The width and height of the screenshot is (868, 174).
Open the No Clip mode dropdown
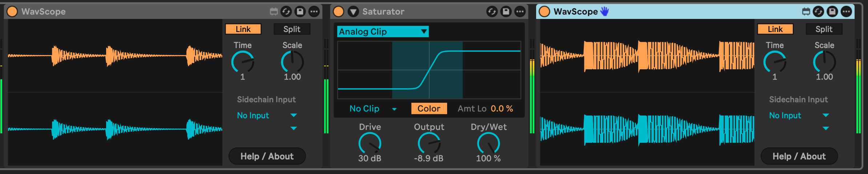coord(373,108)
